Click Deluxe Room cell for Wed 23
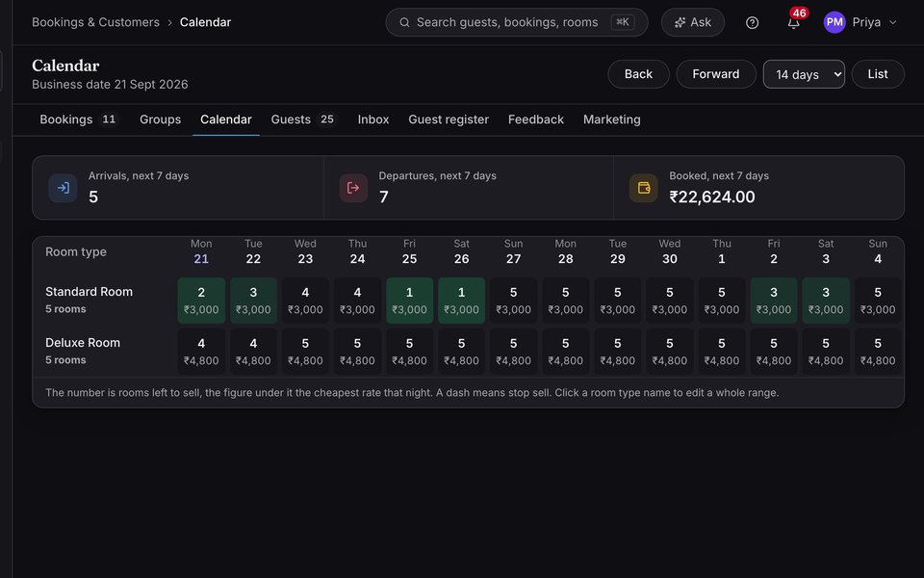 (x=305, y=352)
